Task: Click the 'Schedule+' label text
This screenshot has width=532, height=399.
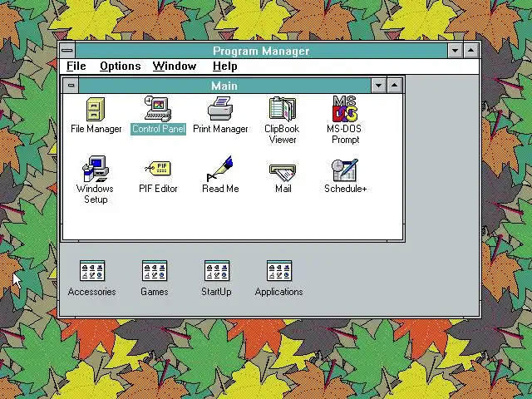Action: pos(346,189)
